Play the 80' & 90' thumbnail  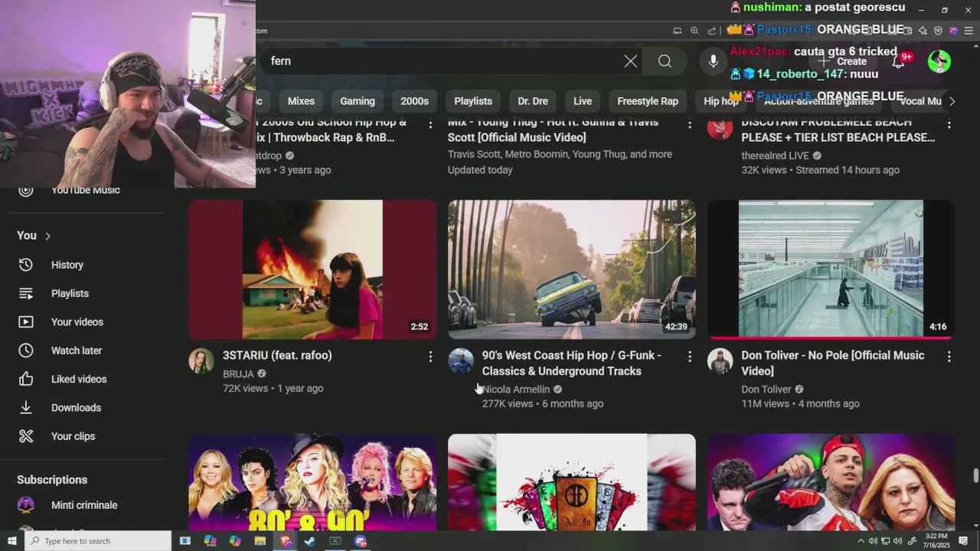[312, 482]
